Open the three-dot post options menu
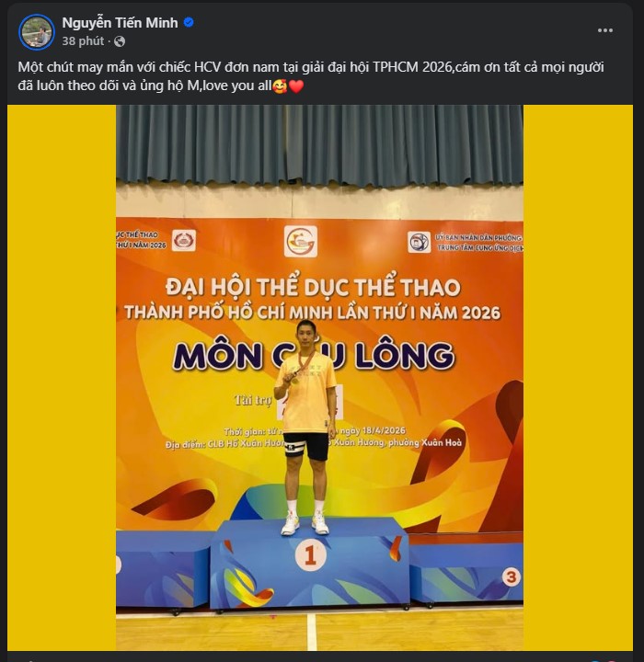Screen dimensions: 644x662 point(605,30)
